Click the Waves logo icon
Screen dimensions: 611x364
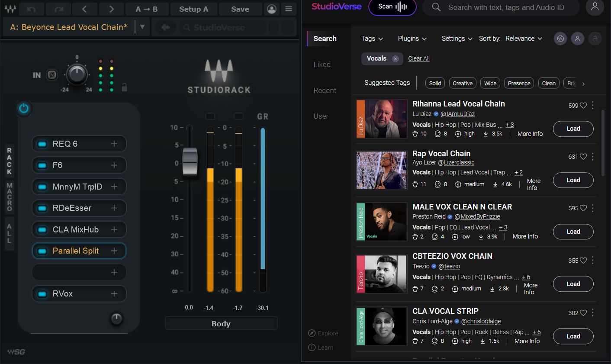[10, 9]
